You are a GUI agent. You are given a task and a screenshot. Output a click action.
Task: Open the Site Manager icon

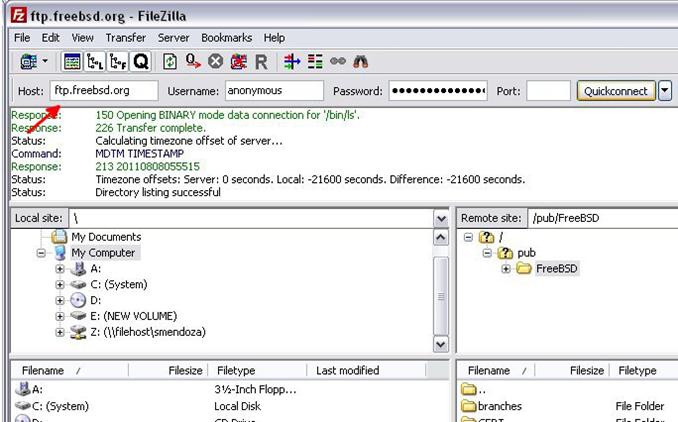click(x=29, y=62)
